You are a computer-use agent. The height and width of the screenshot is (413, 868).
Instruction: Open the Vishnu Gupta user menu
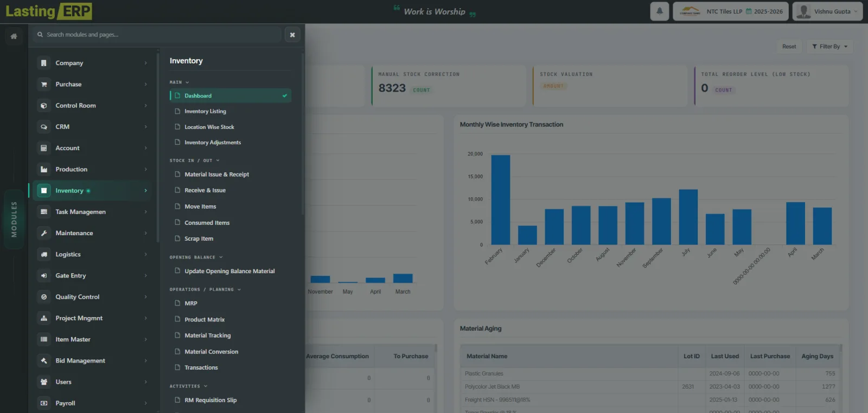[827, 11]
